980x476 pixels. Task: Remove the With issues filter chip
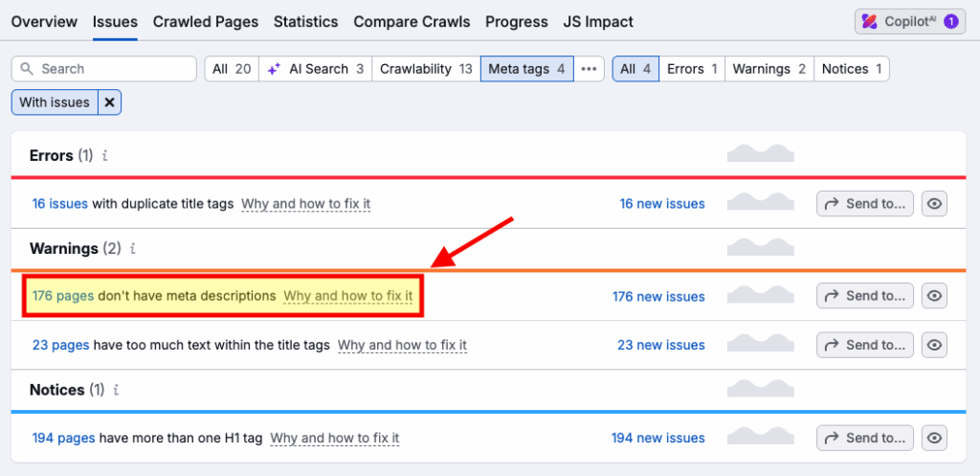(109, 102)
